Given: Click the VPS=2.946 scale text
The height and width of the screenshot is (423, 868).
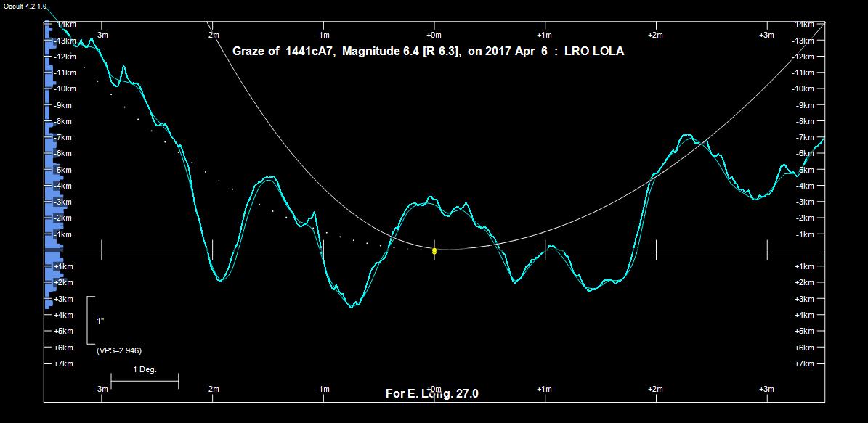Looking at the screenshot, I should [119, 350].
